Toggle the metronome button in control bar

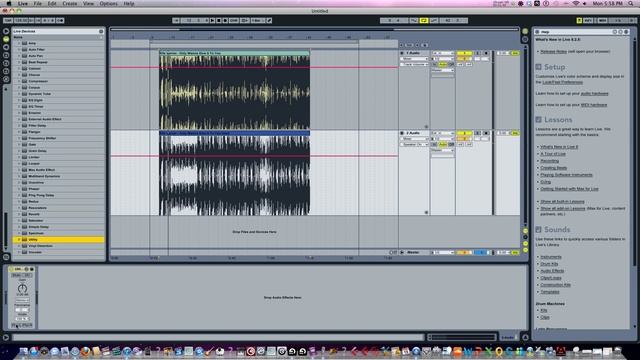coord(60,20)
